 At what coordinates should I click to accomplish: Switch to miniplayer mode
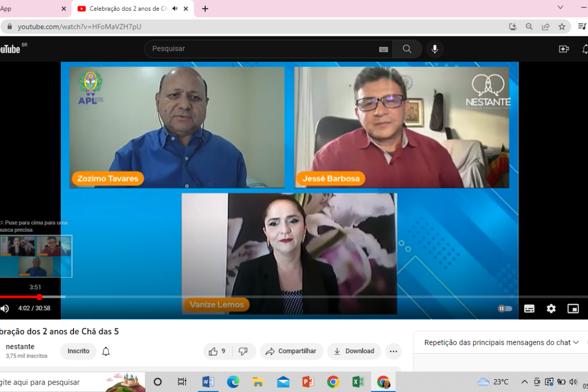point(573,309)
